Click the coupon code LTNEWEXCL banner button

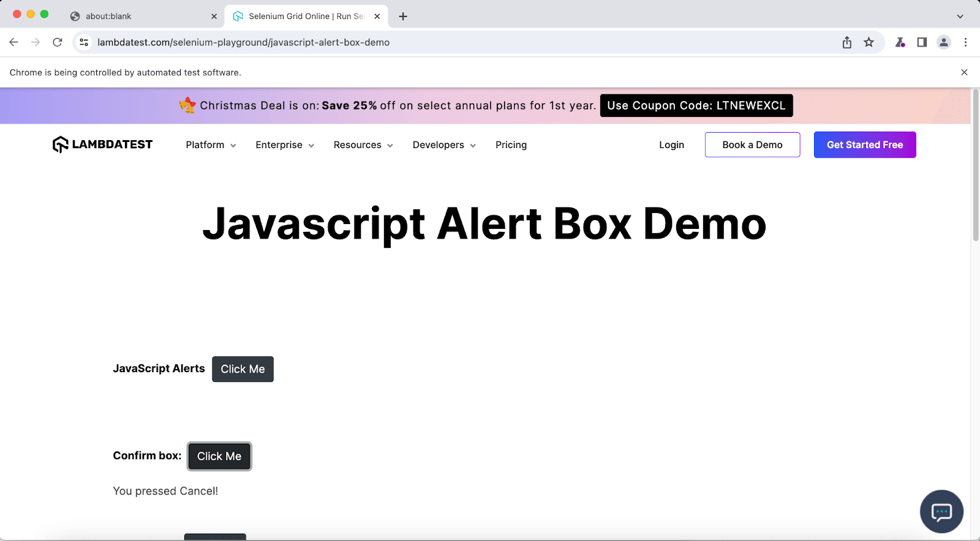coord(696,105)
